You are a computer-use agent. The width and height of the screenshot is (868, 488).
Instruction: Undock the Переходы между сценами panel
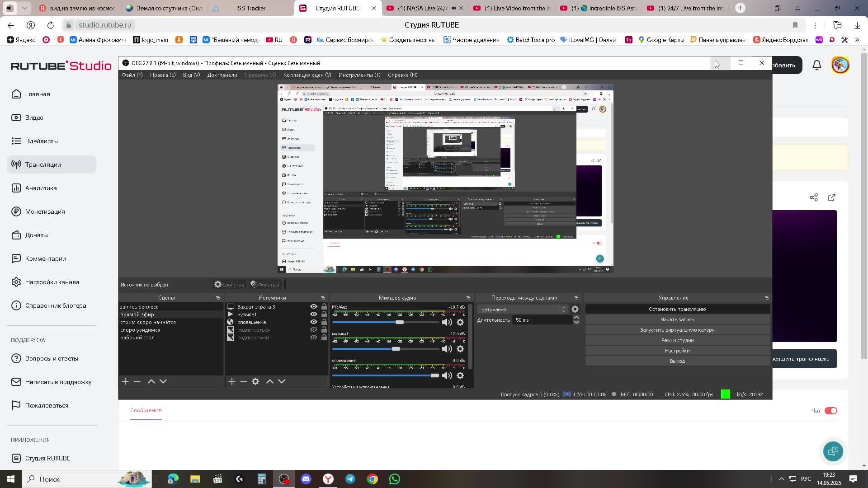[576, 298]
